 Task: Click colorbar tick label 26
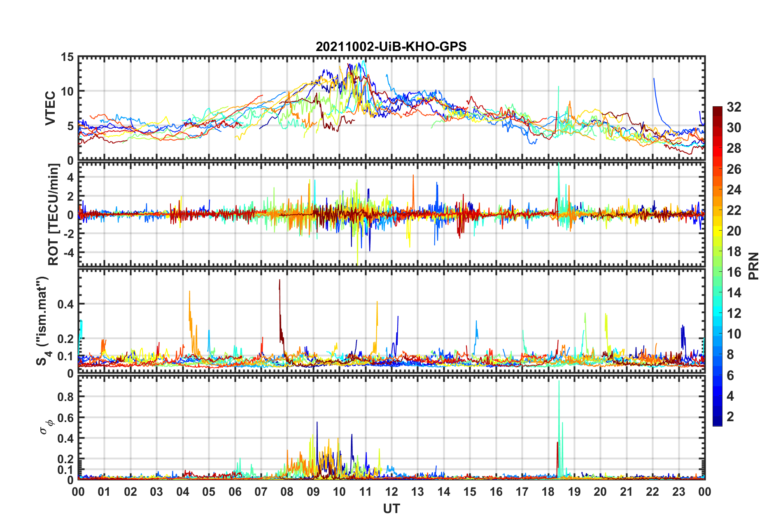click(734, 169)
